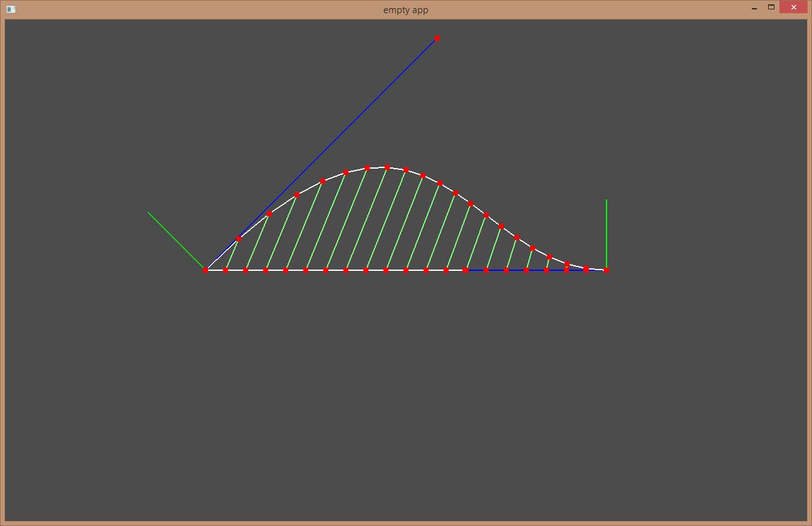
Task: Maximize the empty app window
Action: [771, 8]
